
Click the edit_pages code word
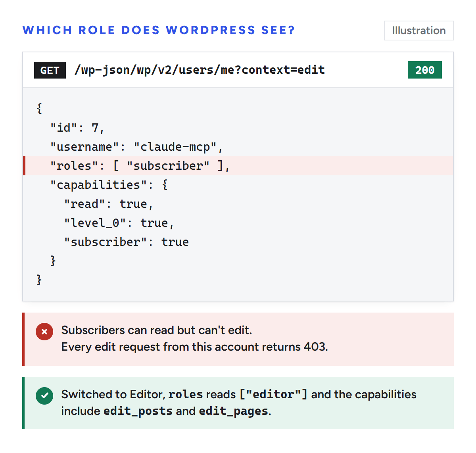pos(234,411)
